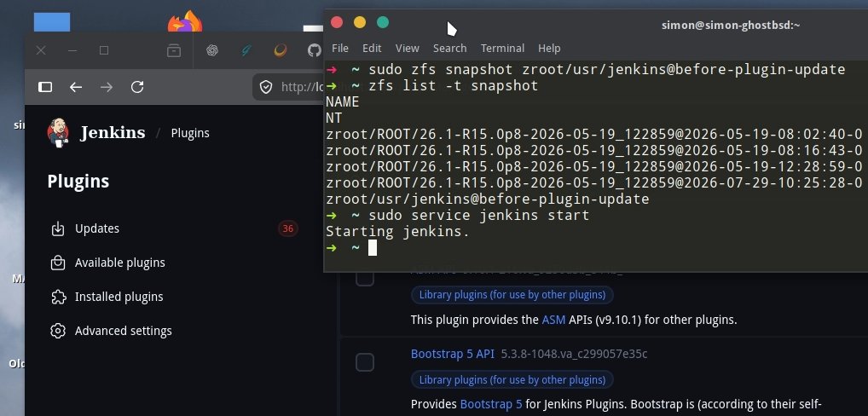Click the 'zfs list -t snapshot' command

[x=454, y=86]
